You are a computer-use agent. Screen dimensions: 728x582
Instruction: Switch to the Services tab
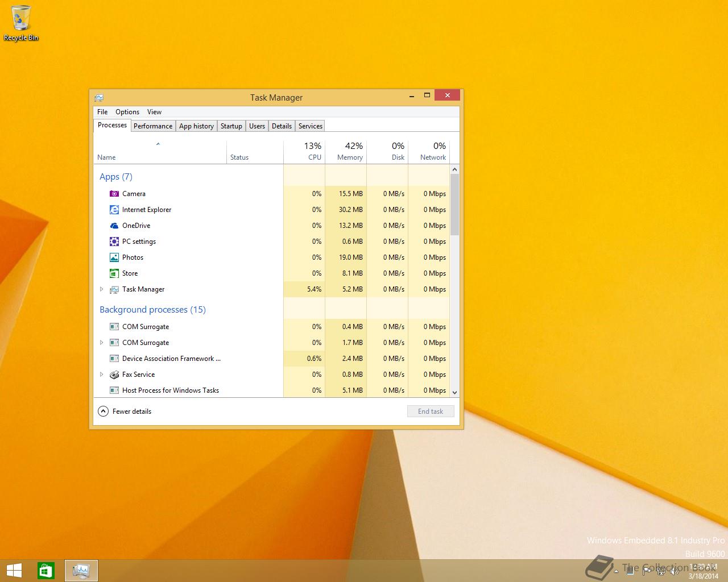click(311, 126)
